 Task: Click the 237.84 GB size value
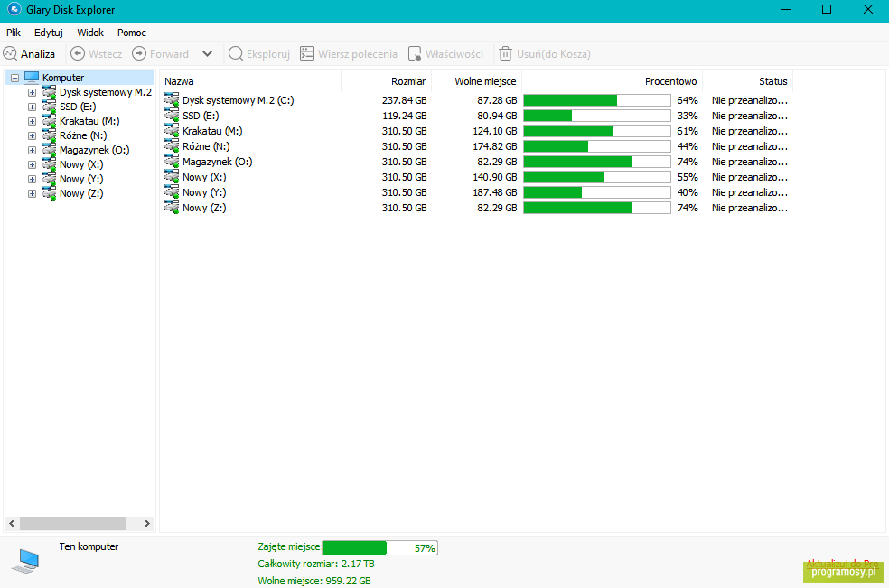(404, 100)
